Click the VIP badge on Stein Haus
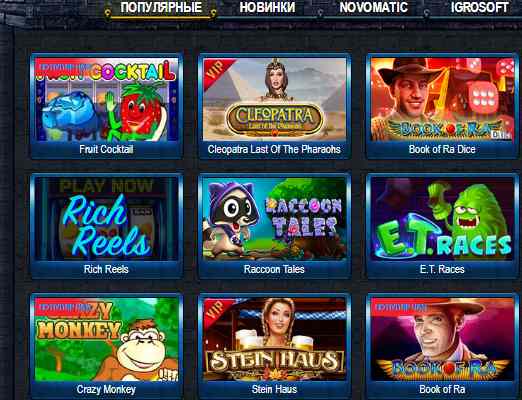This screenshot has width=522, height=400. (x=215, y=311)
